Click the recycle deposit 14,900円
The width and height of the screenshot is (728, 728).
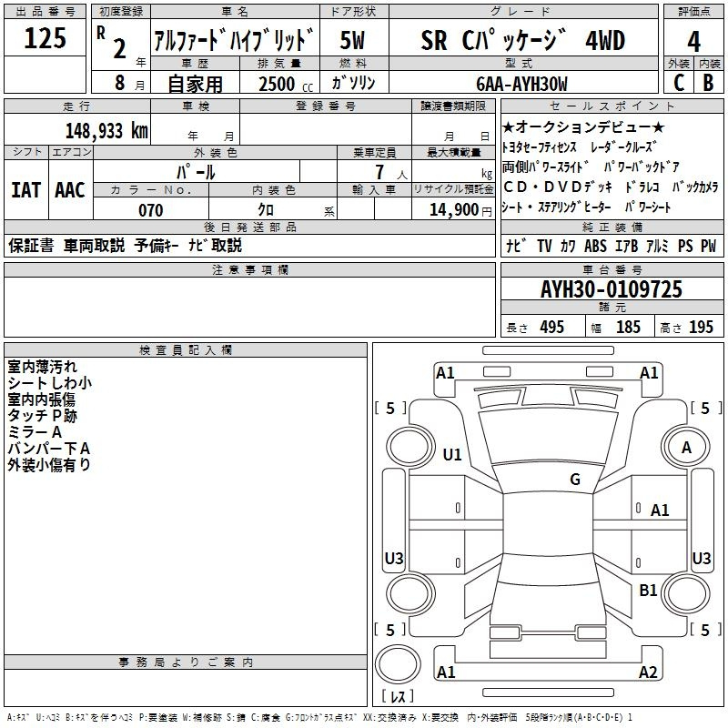pos(460,210)
